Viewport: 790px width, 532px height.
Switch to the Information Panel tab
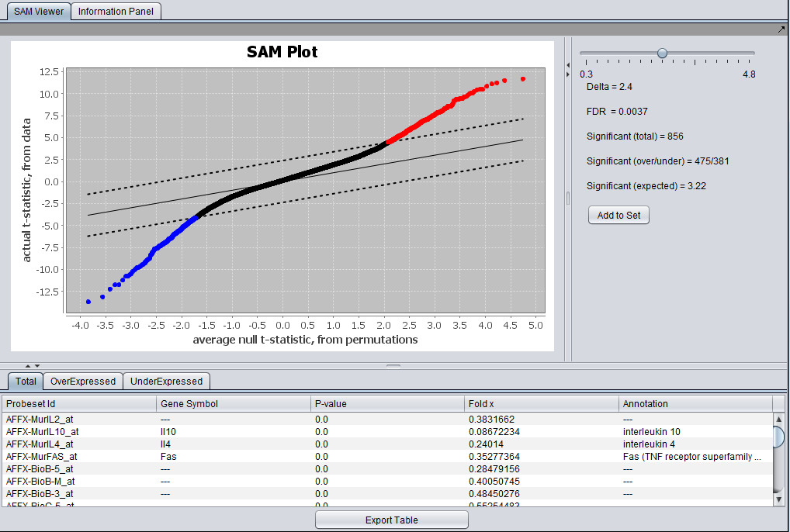pos(116,12)
